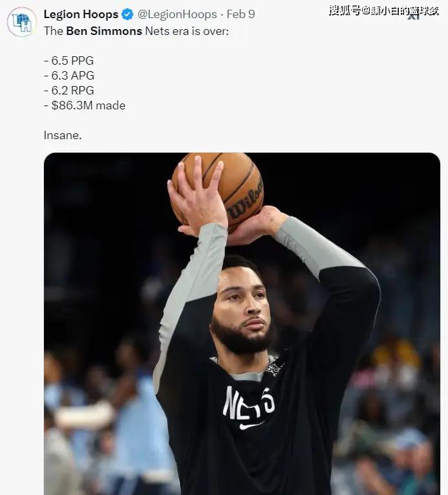Image resolution: width=448 pixels, height=495 pixels.
Task: Click the 6.5 PPG stat line
Action: (x=69, y=60)
